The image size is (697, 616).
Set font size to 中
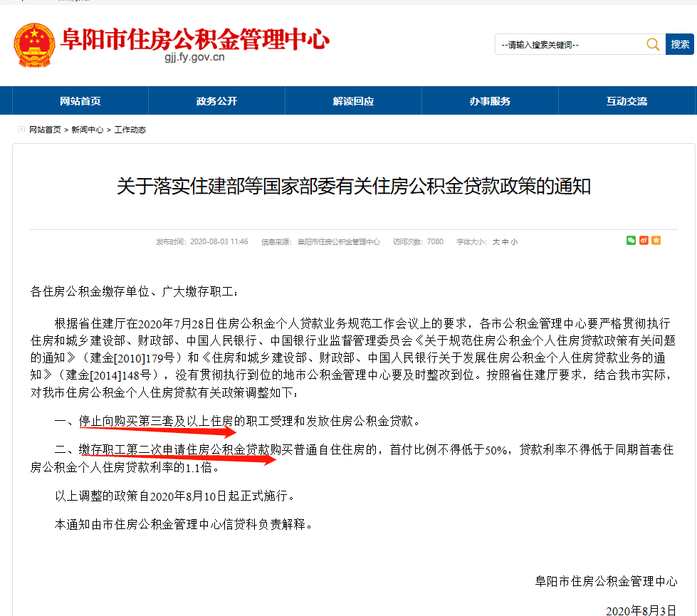click(505, 242)
